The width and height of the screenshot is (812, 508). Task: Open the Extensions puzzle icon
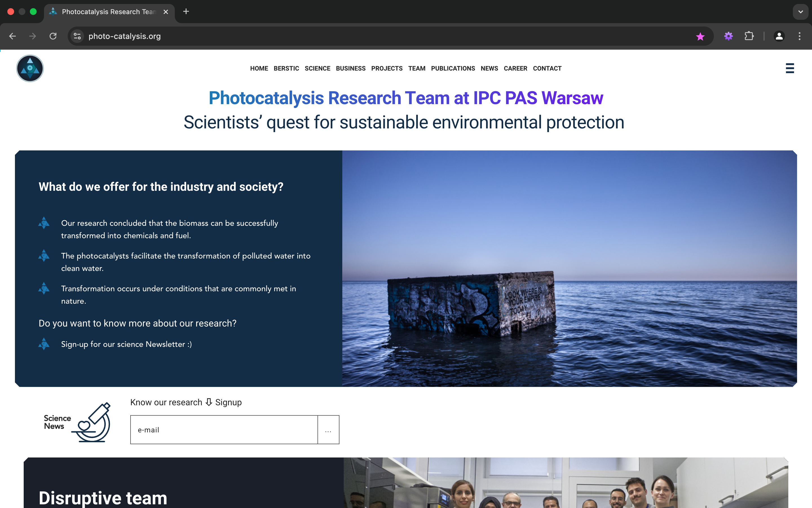tap(749, 36)
